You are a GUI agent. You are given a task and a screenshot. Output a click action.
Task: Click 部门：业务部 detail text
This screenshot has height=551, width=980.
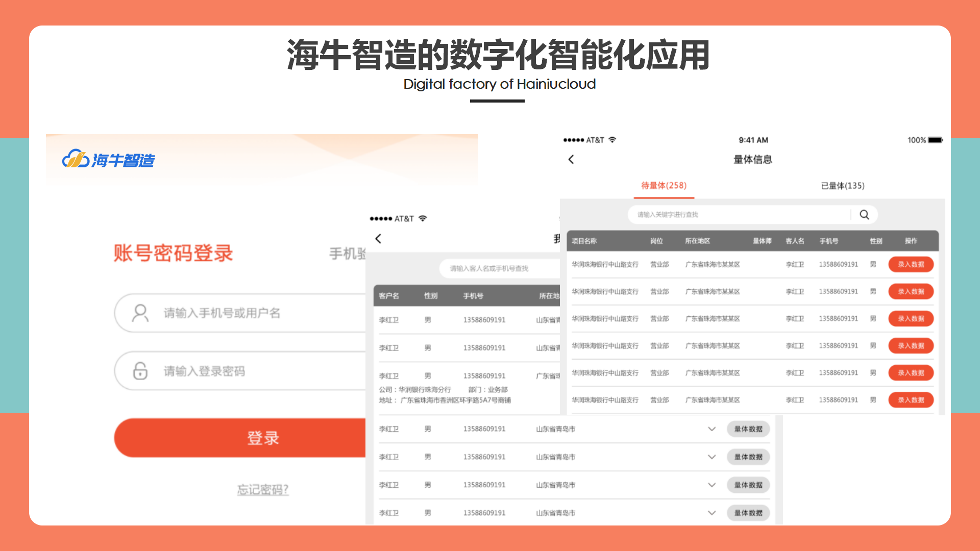click(x=488, y=389)
